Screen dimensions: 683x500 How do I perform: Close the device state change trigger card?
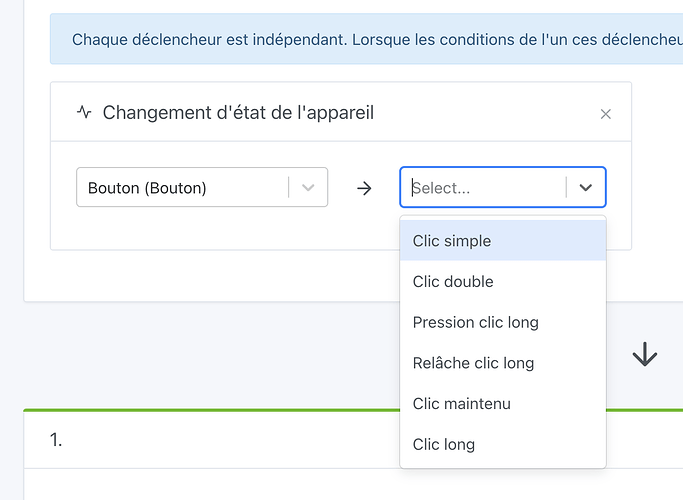[605, 114]
